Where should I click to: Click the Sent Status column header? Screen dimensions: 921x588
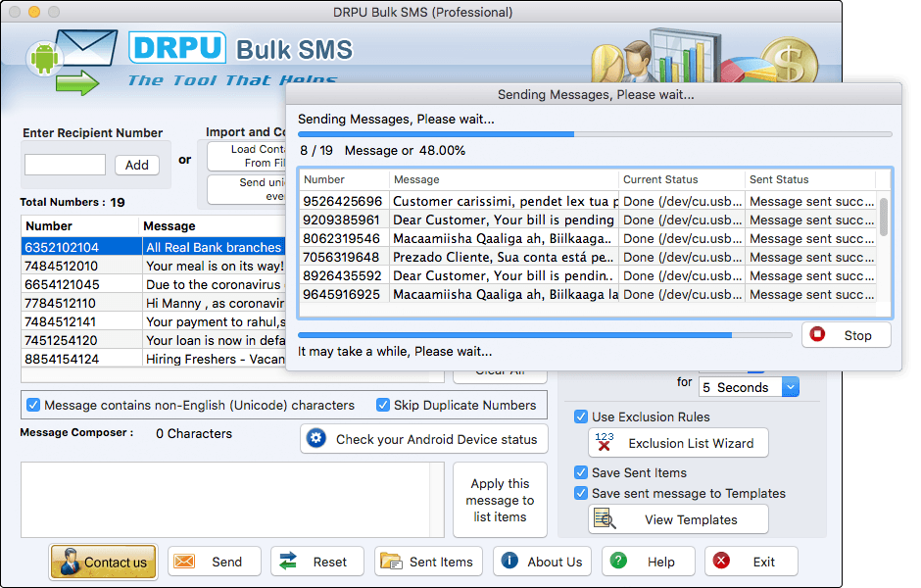pyautogui.click(x=810, y=179)
